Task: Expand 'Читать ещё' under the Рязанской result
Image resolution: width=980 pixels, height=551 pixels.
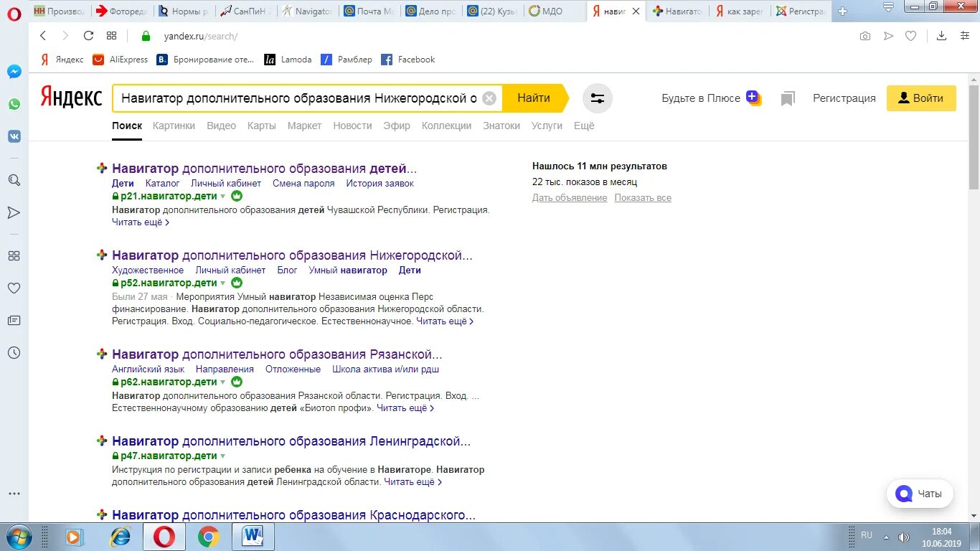Action: coord(405,408)
